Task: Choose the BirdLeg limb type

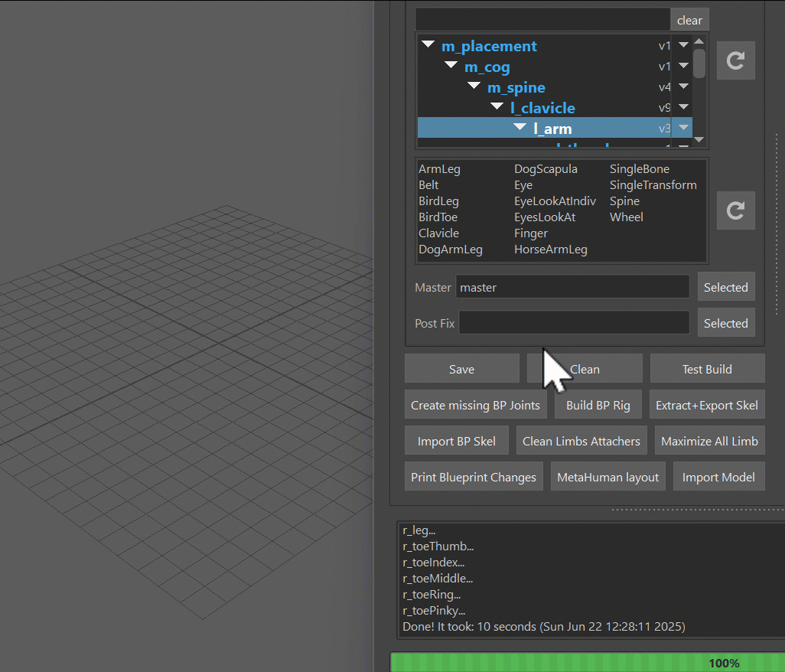Action: click(438, 201)
